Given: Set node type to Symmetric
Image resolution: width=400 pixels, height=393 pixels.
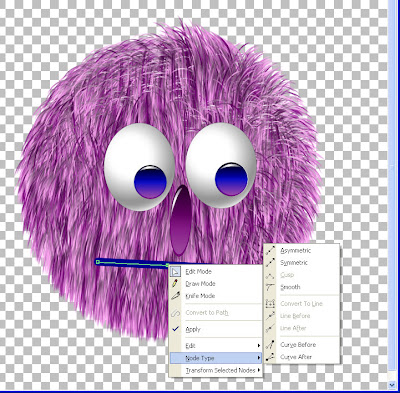Looking at the screenshot, I should click(x=302, y=263).
